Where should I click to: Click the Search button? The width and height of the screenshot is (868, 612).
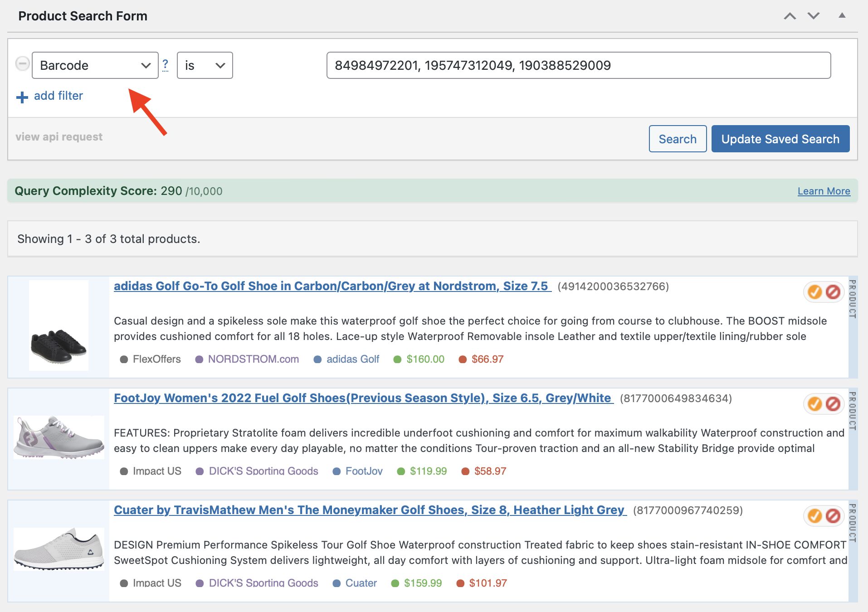click(677, 139)
